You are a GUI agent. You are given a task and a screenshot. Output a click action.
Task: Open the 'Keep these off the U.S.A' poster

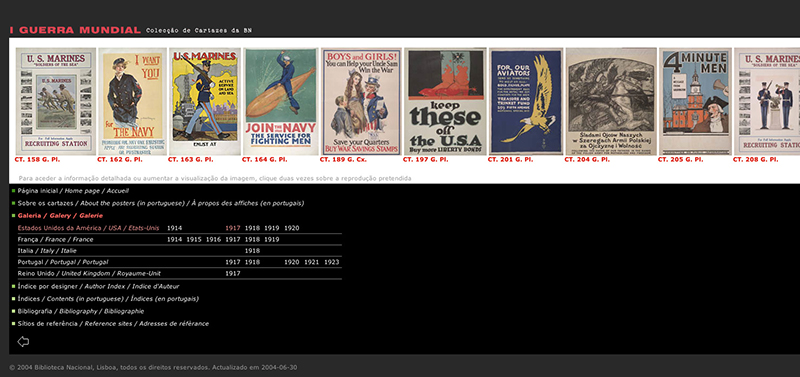445,102
